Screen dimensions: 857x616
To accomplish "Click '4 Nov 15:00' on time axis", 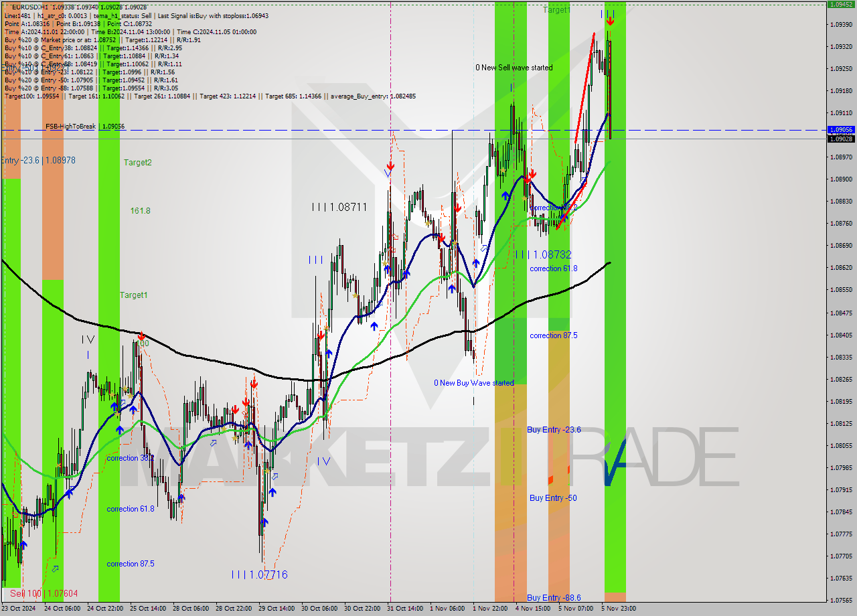I will tap(533, 609).
